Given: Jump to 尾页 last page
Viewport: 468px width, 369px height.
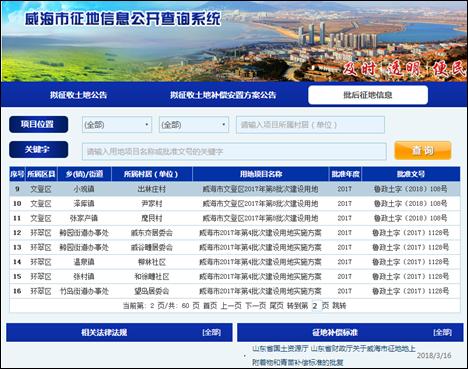Looking at the screenshot, I should coord(276,306).
